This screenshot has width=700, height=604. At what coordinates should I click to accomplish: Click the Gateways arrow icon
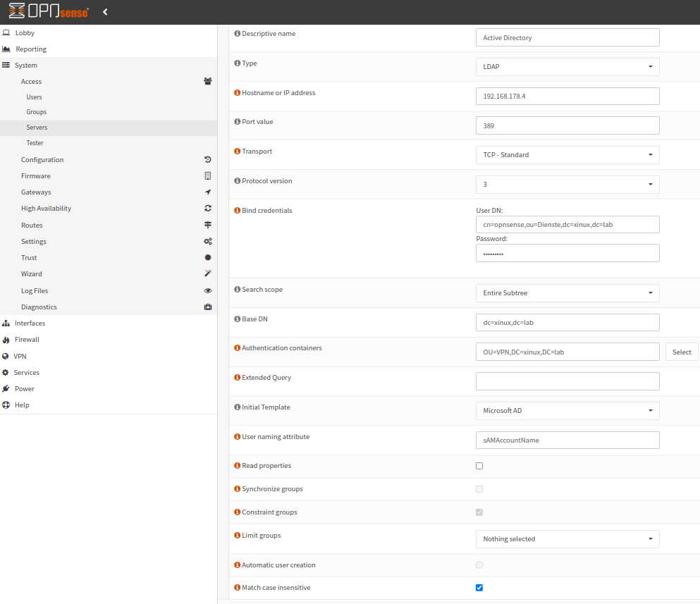point(208,192)
